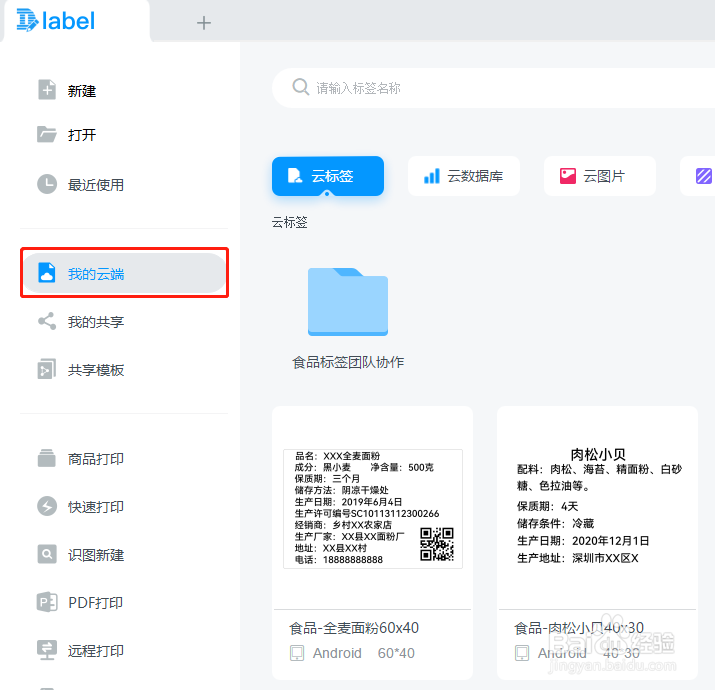Click the purple striped tab icon
This screenshot has height=690, width=715.
(x=704, y=176)
